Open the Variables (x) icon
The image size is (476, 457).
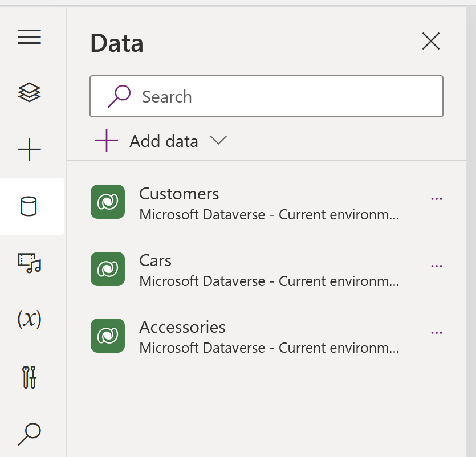30,319
